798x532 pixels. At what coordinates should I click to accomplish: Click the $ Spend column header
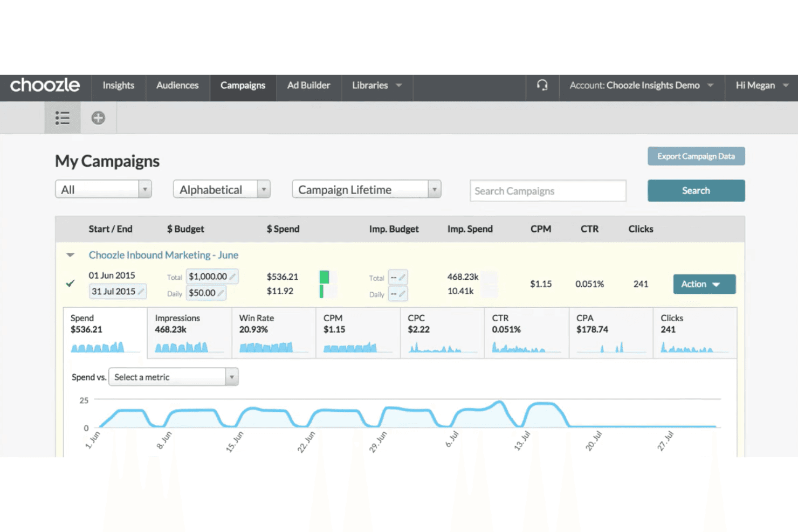point(283,229)
